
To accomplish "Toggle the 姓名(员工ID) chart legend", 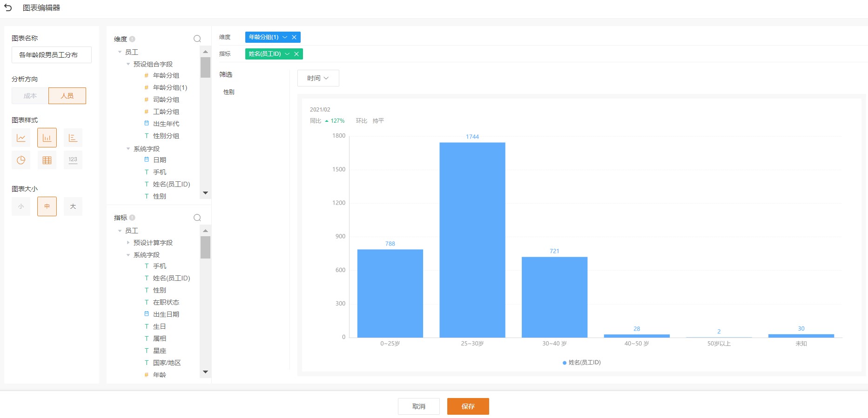I will [582, 363].
